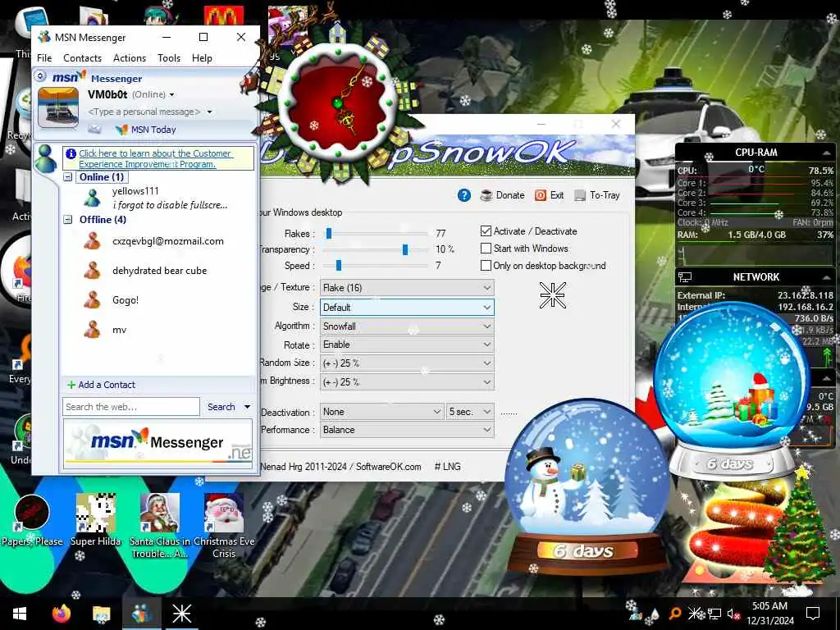Screen dimensions: 840x630
Task: Open personal message dropdown arrow
Action: click(209, 112)
